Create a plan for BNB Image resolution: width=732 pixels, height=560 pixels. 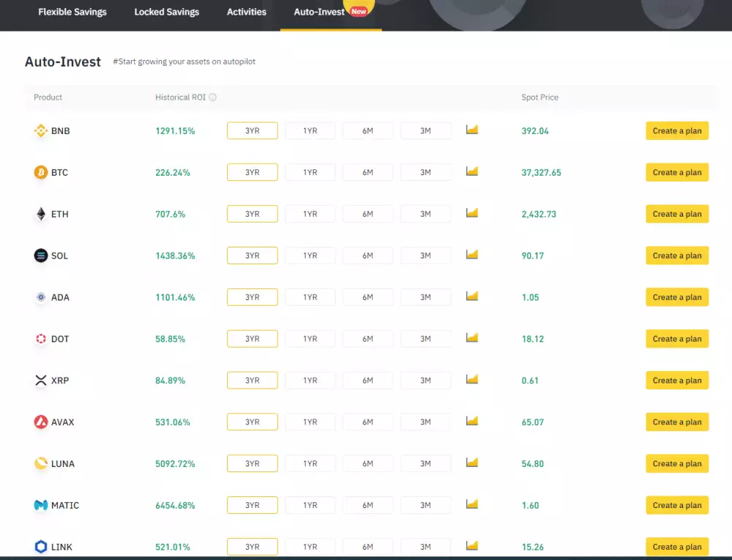coord(676,130)
